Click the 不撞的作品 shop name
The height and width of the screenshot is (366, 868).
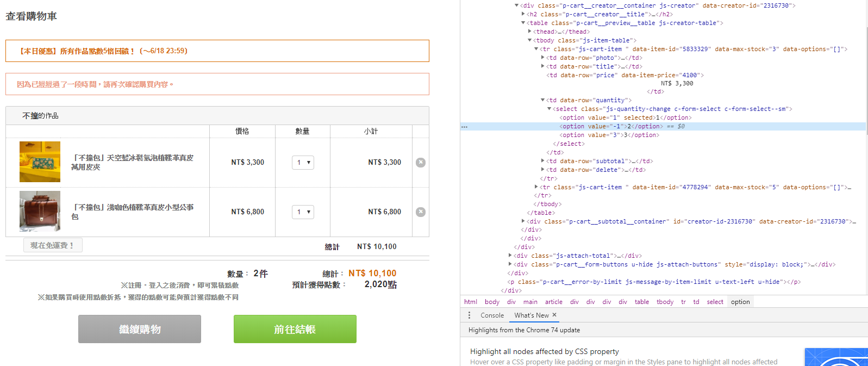click(40, 116)
